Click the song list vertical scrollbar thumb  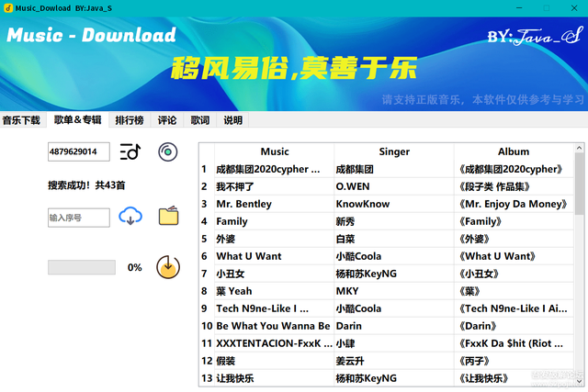coord(580,183)
